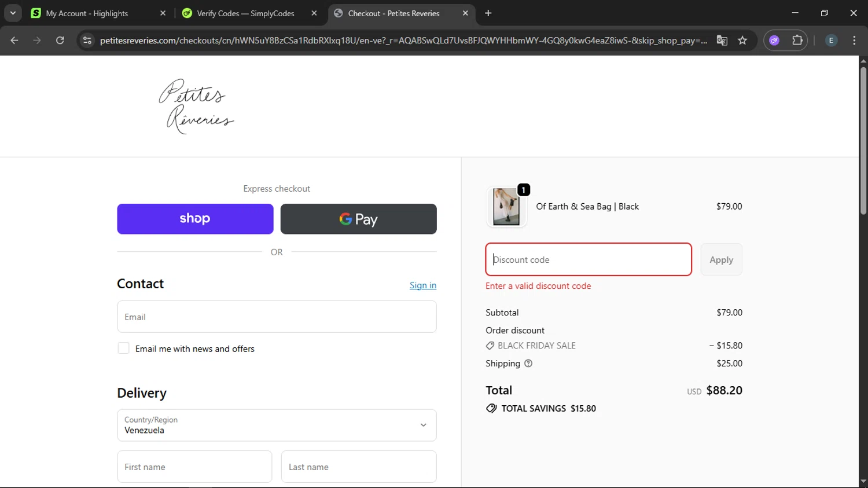The width and height of the screenshot is (868, 488).
Task: Click the Shipping help question icon
Action: coord(528,364)
